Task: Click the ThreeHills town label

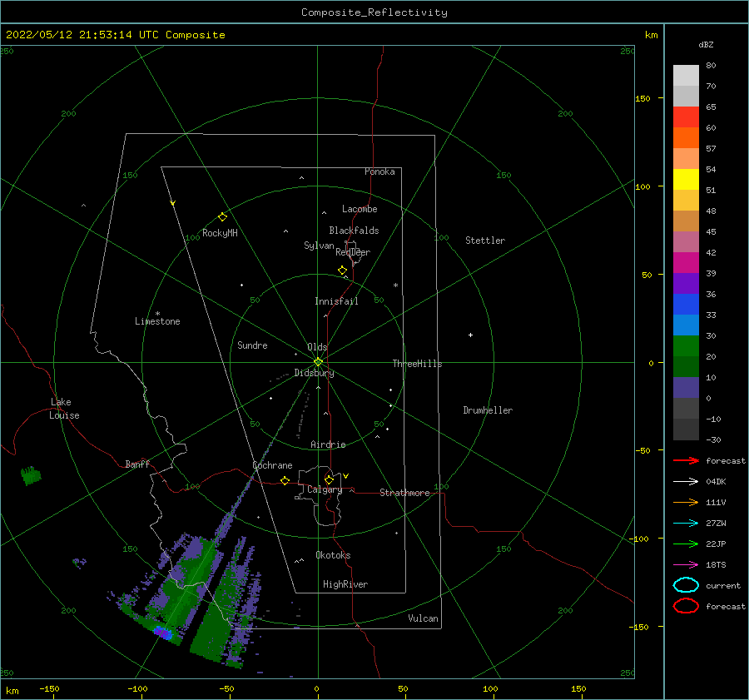Action: (x=417, y=364)
